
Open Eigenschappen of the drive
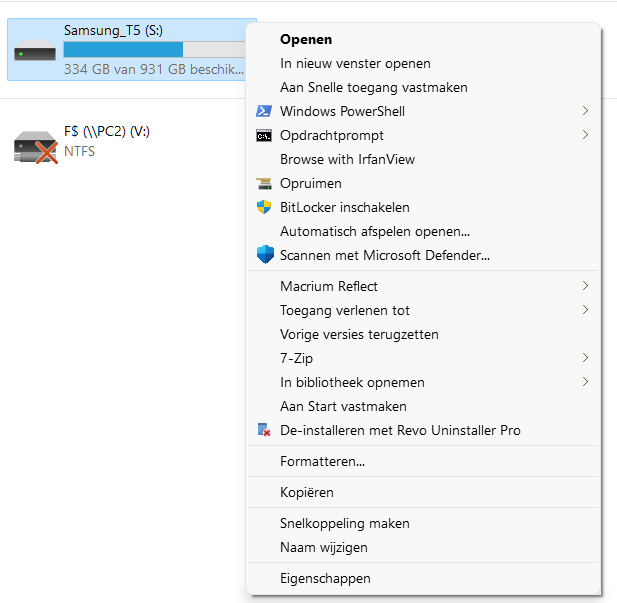pos(325,578)
